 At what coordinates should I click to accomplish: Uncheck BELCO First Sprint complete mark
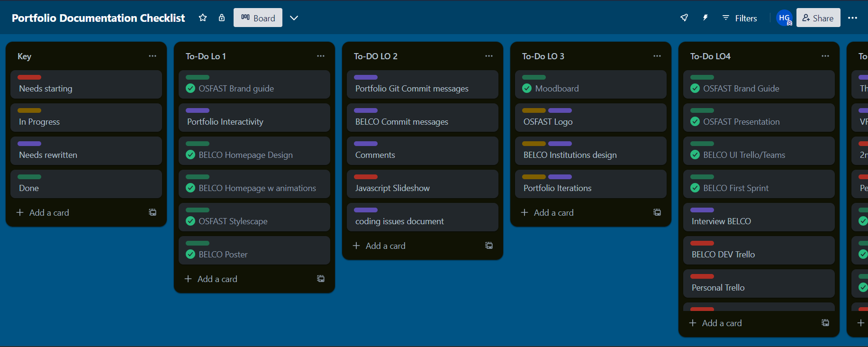click(695, 188)
